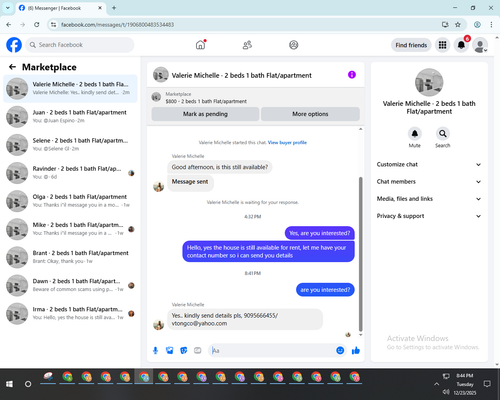The image size is (500, 400).
Task: Attach a photo file icon
Action: (169, 350)
